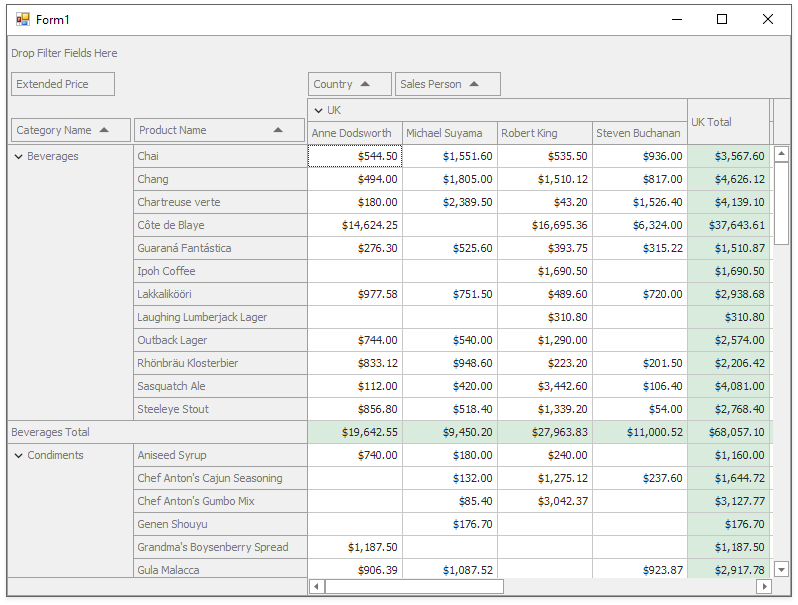
Task: Click the $1,805.00 cell for Chang
Action: [x=450, y=179]
